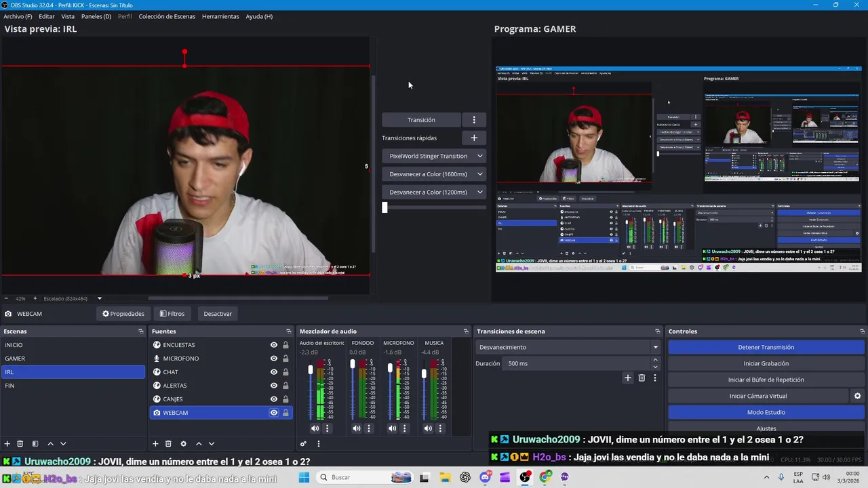Open Filtros for WEBCAM source
Viewport: 868px width, 488px height.
172,314
